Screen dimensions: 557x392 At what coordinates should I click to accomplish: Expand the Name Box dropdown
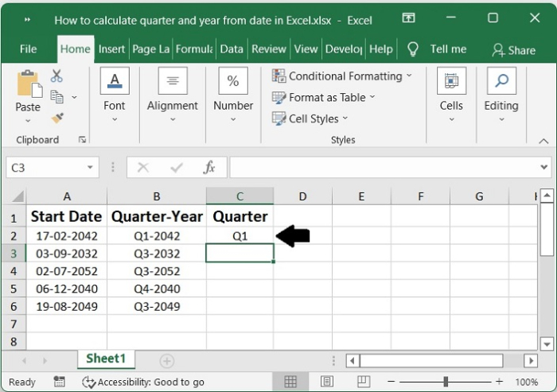coord(90,167)
